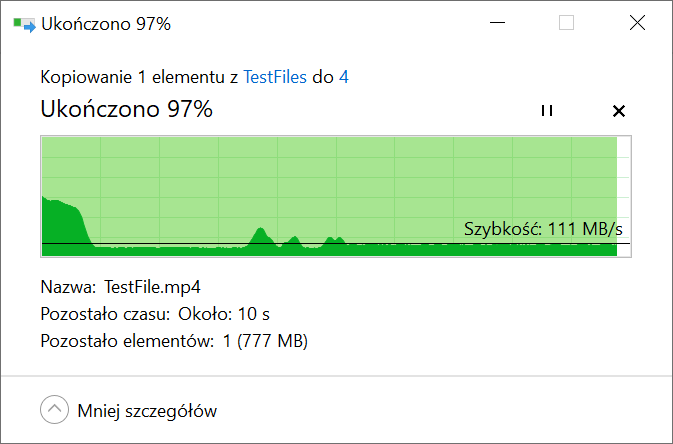Minimize the copy progress window

(497, 22)
